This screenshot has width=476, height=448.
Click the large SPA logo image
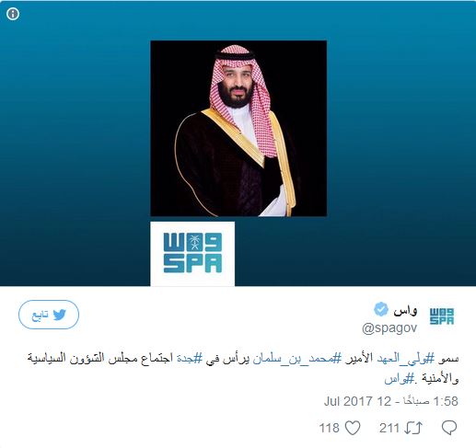pos(192,254)
